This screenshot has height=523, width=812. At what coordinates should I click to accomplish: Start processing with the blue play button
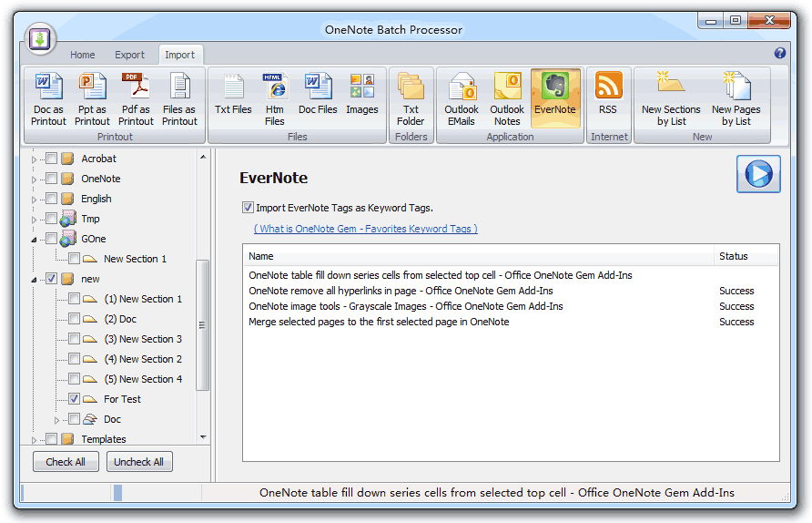point(758,174)
